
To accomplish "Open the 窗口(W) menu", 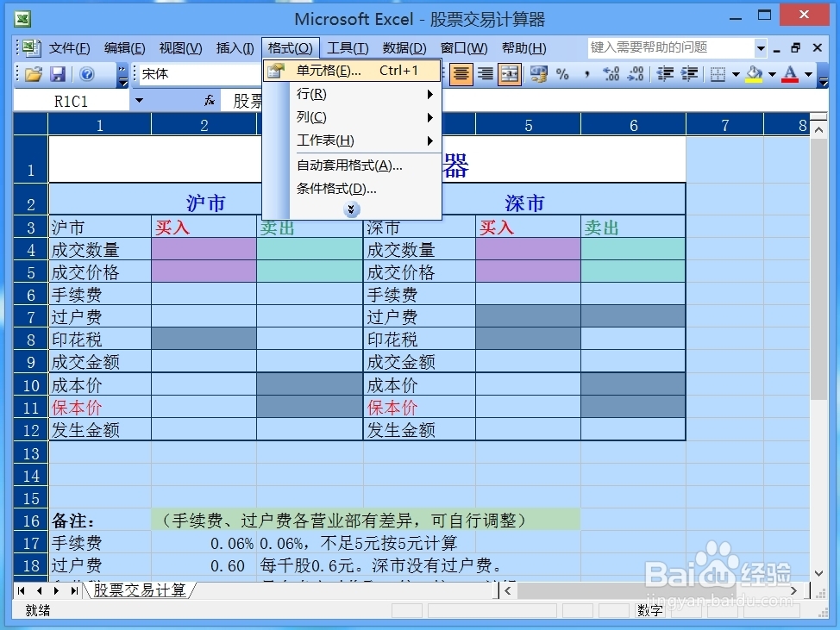I will tap(464, 48).
